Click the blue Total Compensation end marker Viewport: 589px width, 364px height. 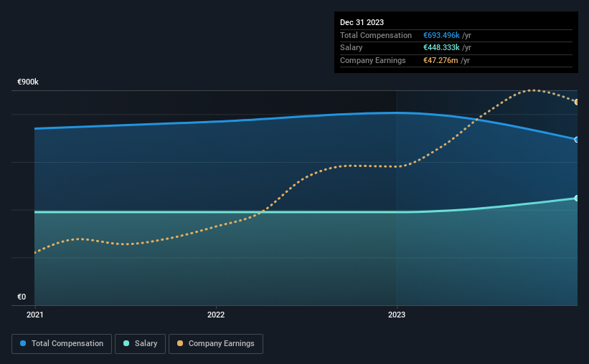(x=576, y=140)
